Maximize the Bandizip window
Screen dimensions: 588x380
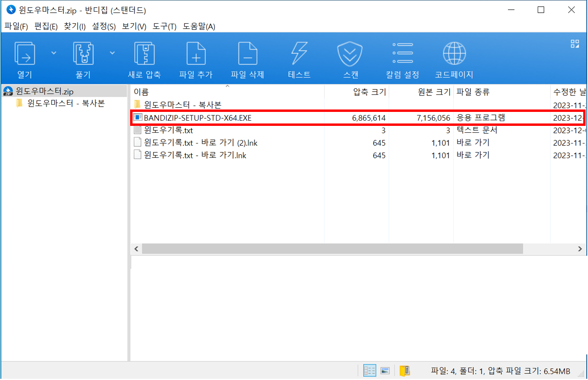pyautogui.click(x=541, y=10)
